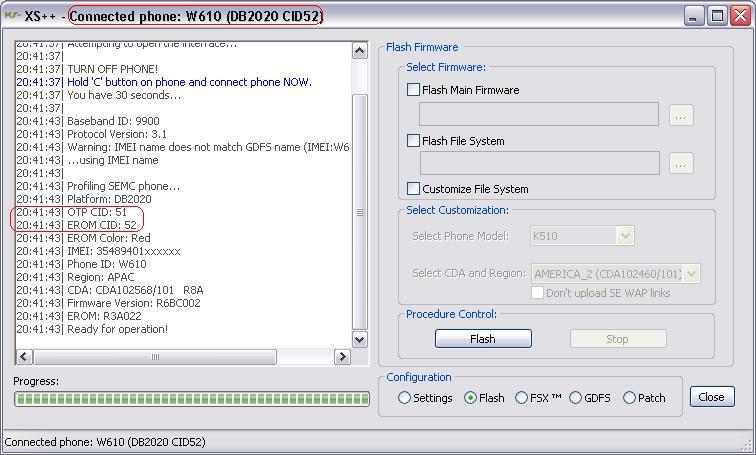Select the Settings configuration radio
Viewport: 756px width, 455px height.
(x=404, y=398)
